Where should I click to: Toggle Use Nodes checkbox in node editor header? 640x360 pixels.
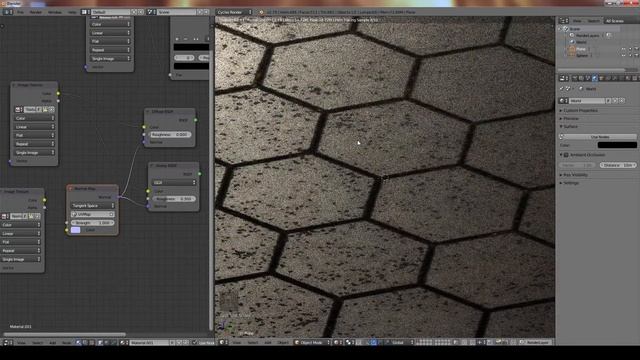click(195, 342)
